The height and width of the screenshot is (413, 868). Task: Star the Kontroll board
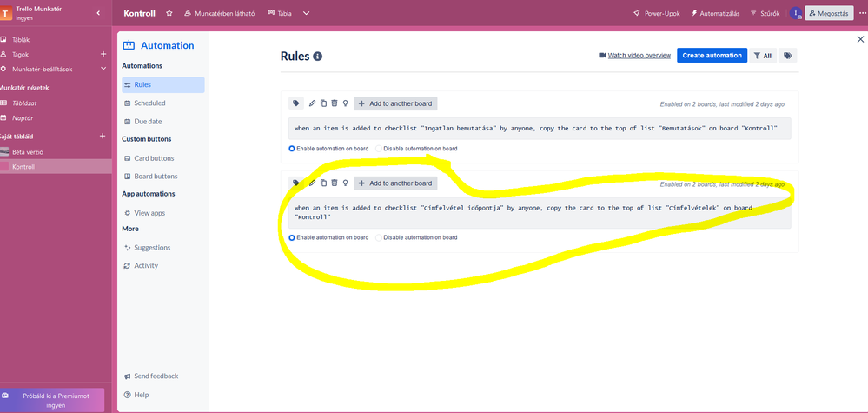(x=169, y=13)
